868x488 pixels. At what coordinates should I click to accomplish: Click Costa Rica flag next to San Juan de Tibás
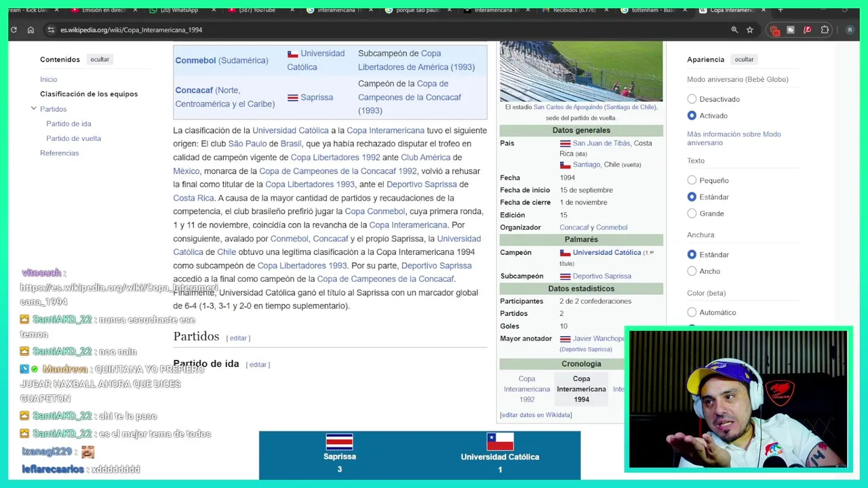point(565,144)
